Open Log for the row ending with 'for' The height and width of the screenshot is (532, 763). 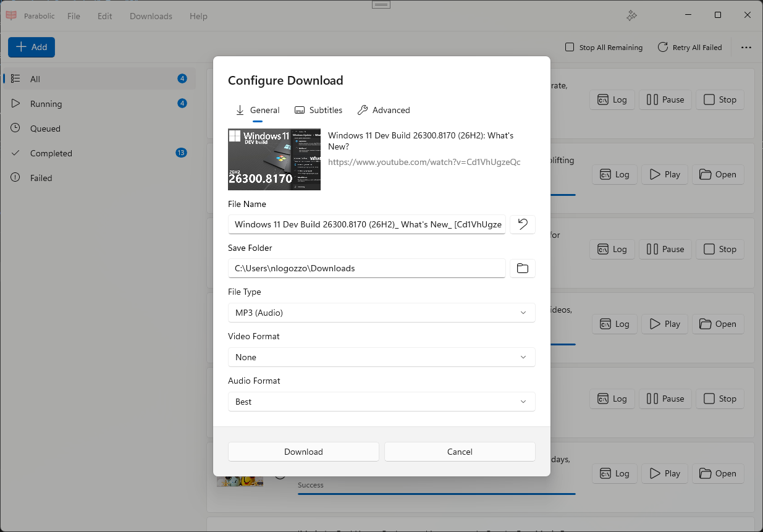[612, 249]
